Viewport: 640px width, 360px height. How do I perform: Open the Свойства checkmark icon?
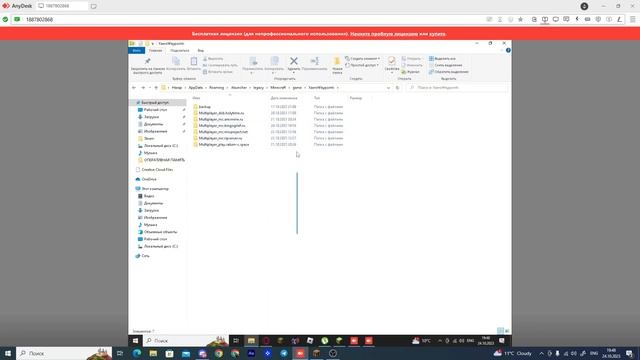point(392,62)
